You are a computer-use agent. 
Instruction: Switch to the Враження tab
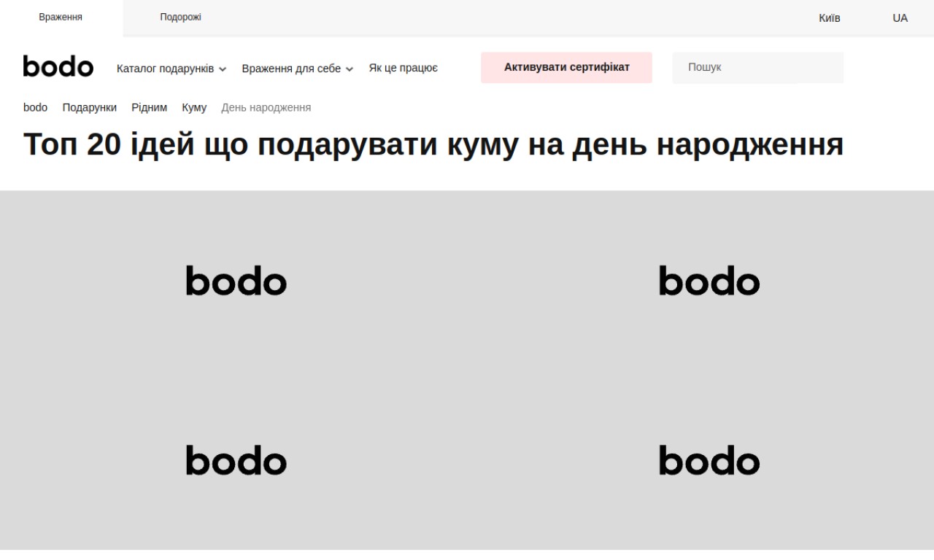[61, 17]
